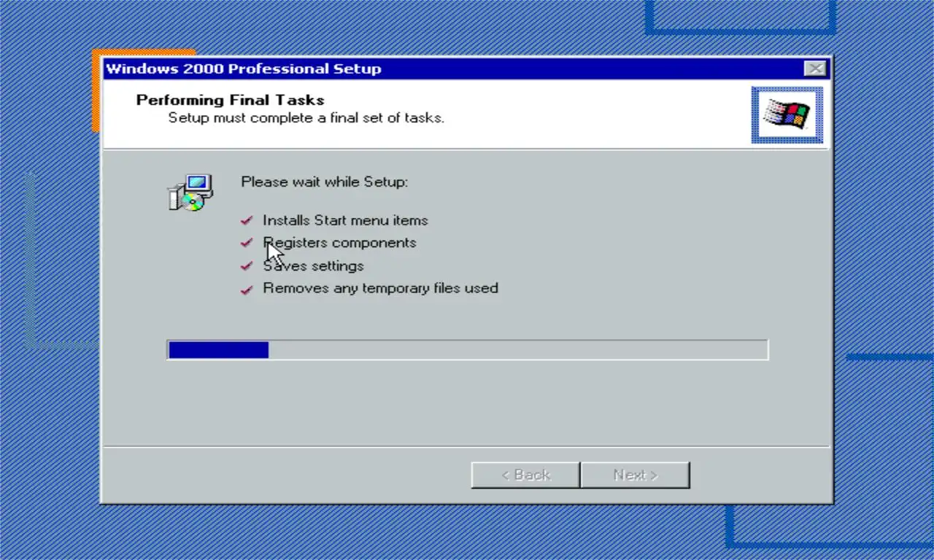The image size is (934, 560).
Task: Click the checkmark beside Saves settings
Action: tap(247, 266)
